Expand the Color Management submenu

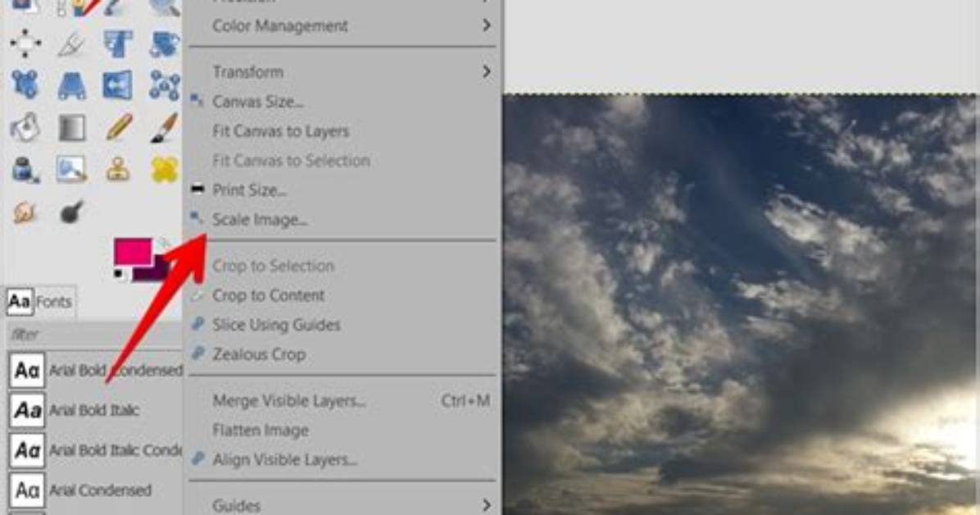pos(343,25)
